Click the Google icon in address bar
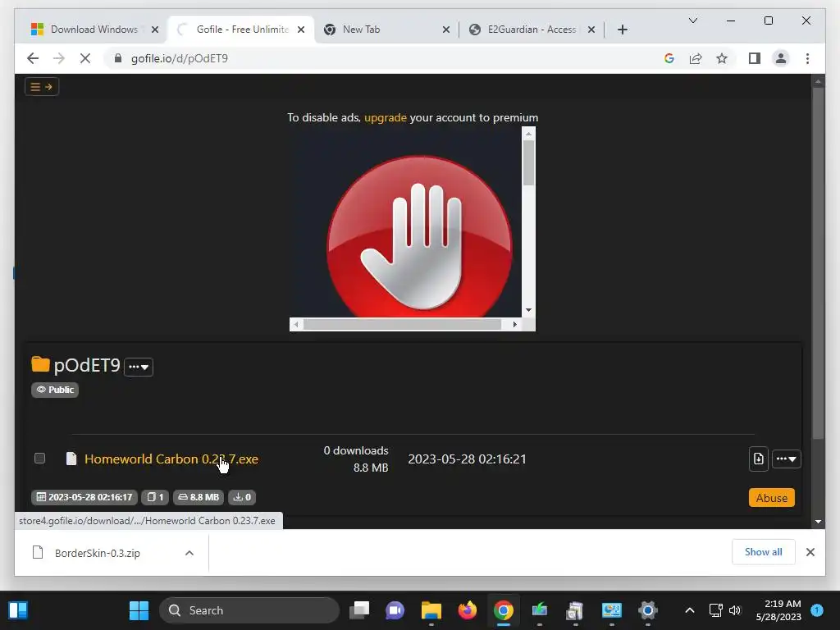840x630 pixels. click(669, 58)
